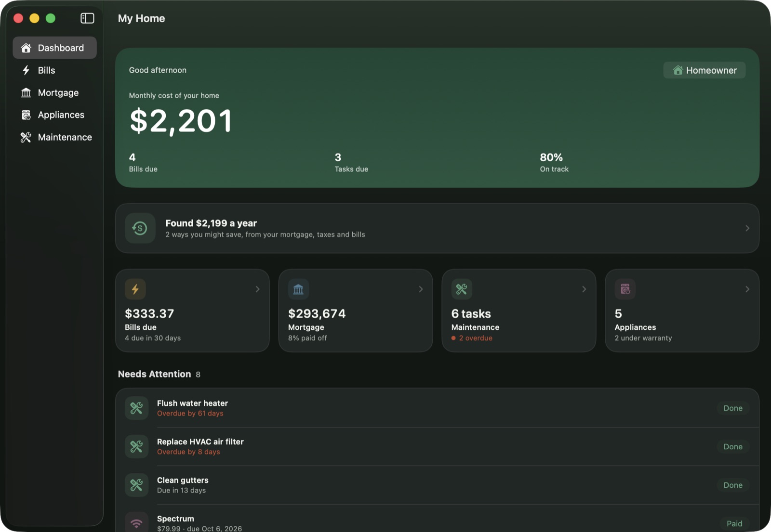Screen dimensions: 771x532
Task: Click the $2,201 monthly cost figure
Action: point(181,121)
